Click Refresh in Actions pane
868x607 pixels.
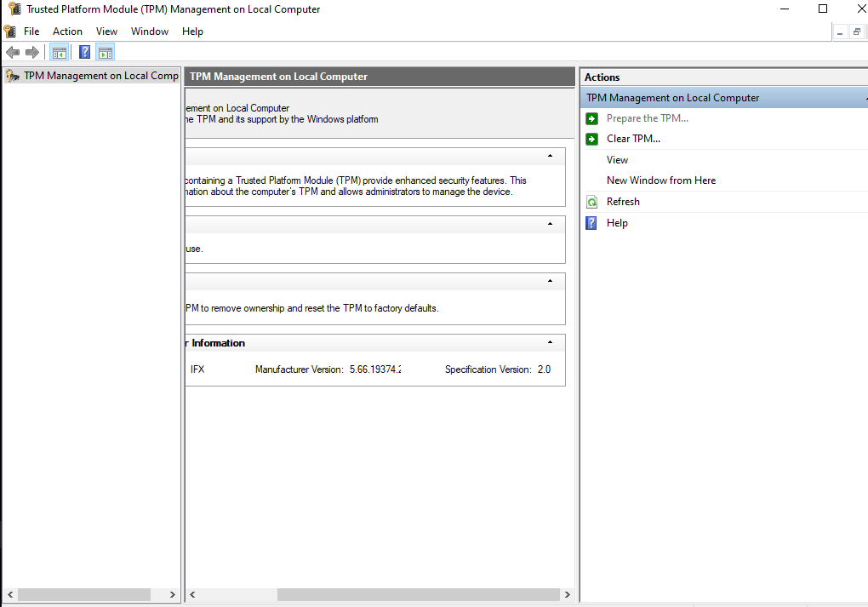click(x=623, y=202)
